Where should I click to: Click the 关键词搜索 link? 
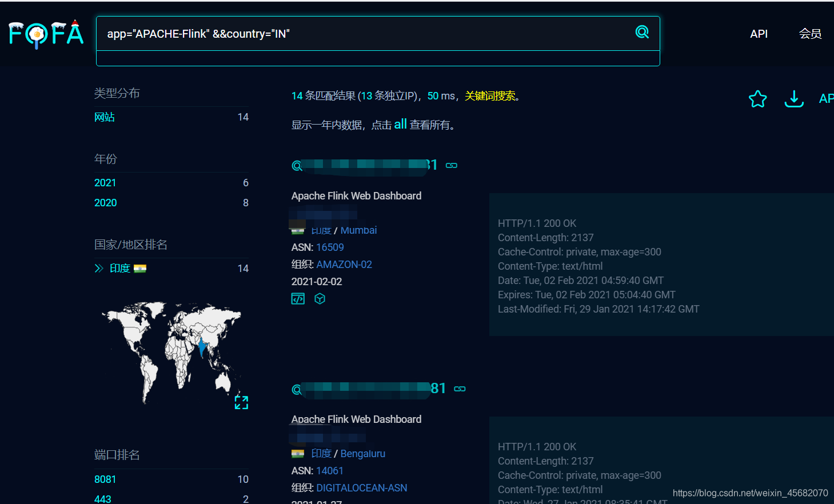490,96
